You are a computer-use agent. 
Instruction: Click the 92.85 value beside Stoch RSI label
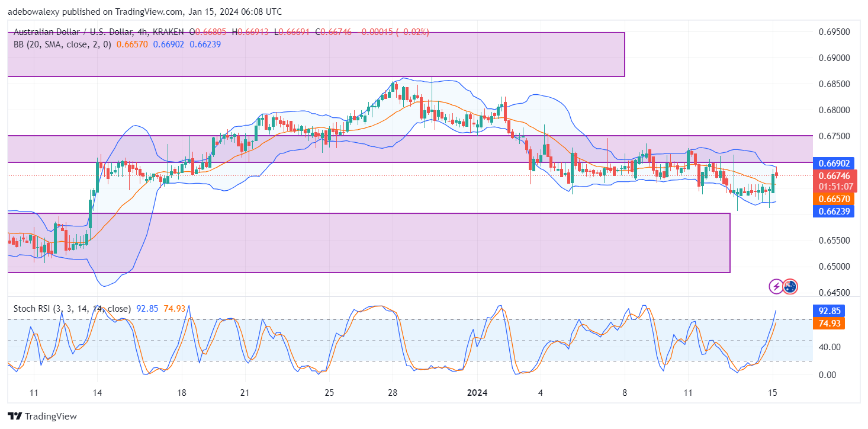[x=147, y=309]
